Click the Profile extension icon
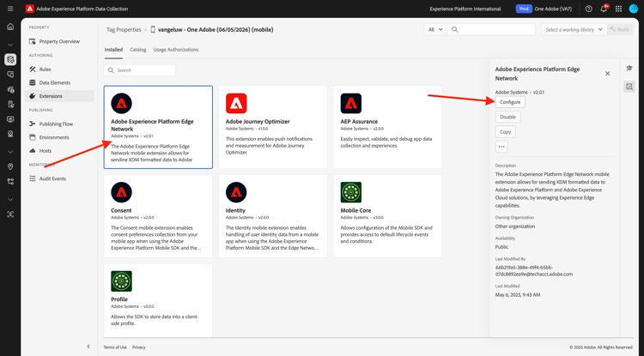The height and width of the screenshot is (356, 644). (x=121, y=281)
